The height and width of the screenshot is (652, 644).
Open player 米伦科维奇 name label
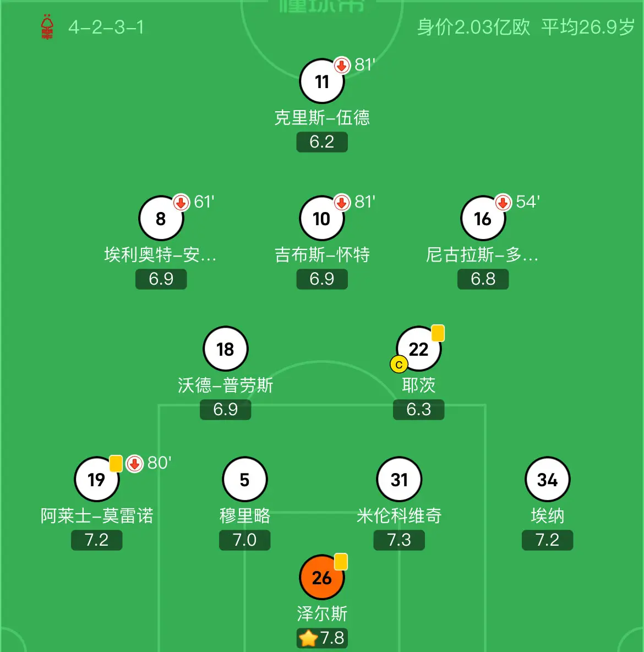(399, 515)
